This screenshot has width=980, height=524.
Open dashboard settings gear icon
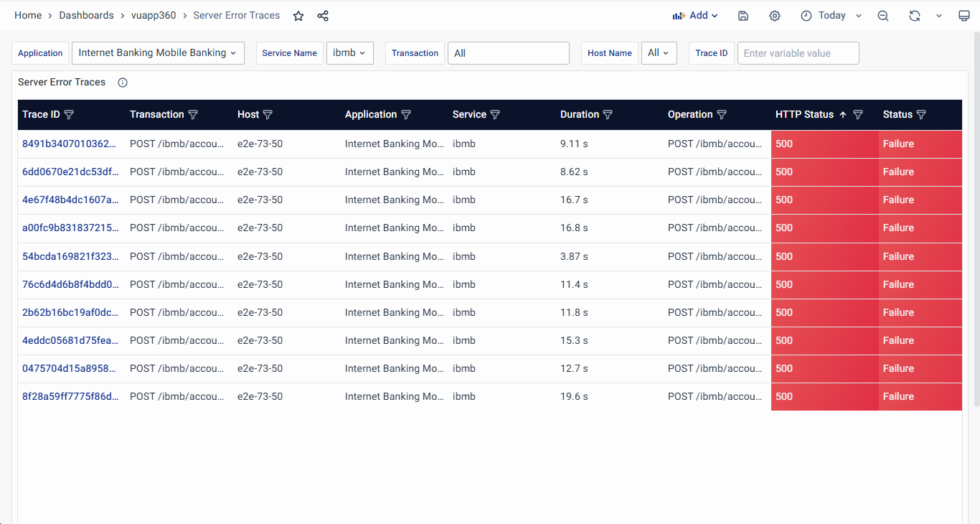[775, 16]
